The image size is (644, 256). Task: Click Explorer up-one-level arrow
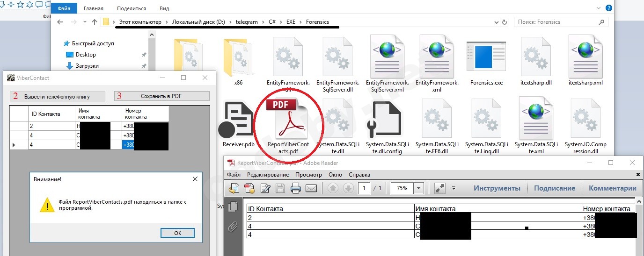95,22
